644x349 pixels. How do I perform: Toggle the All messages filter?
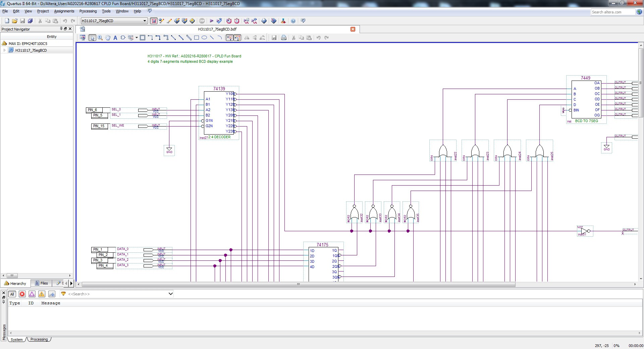point(12,294)
